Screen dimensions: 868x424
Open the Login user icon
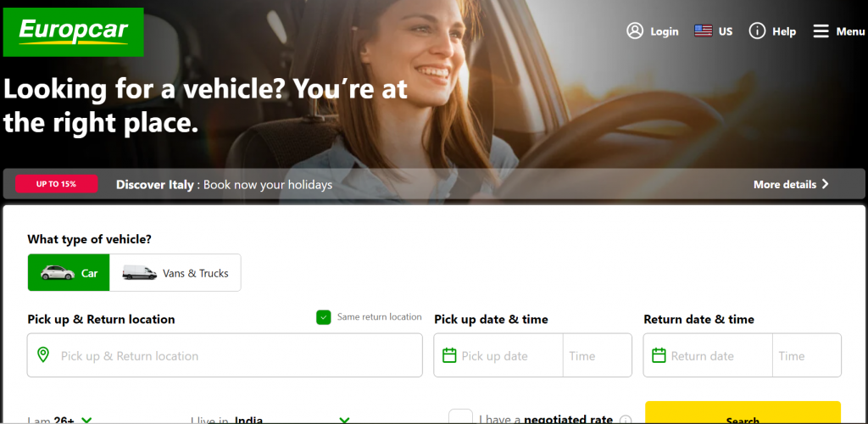[x=635, y=31]
